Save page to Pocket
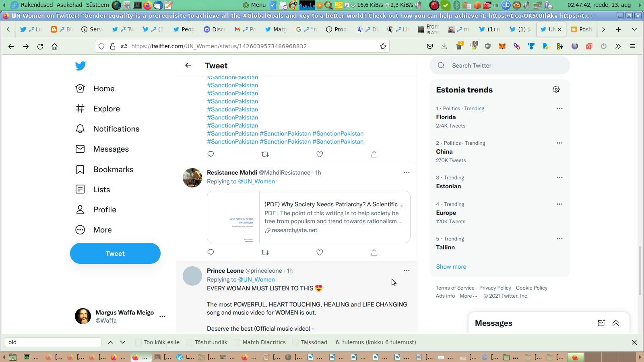Image resolution: width=644 pixels, height=362 pixels. (430, 46)
